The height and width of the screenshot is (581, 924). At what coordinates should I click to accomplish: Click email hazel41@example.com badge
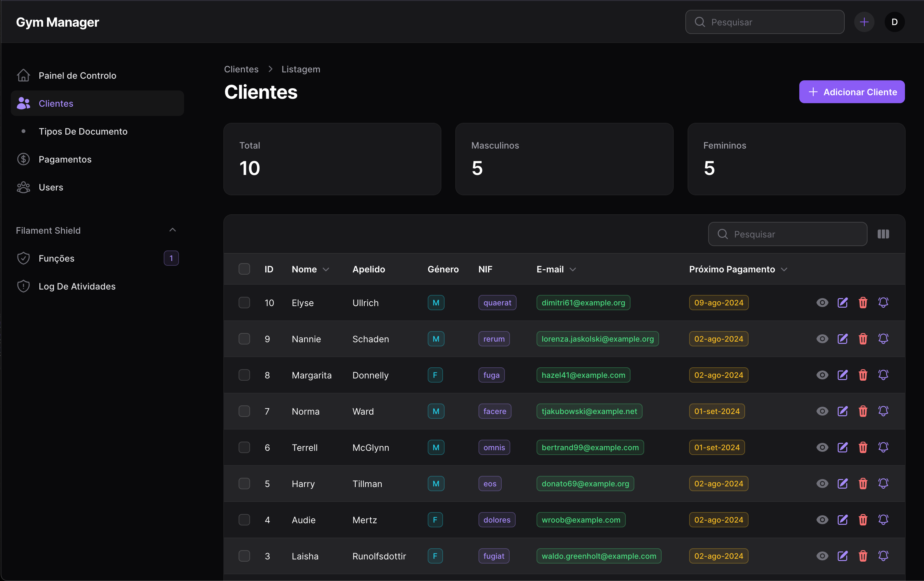(583, 375)
